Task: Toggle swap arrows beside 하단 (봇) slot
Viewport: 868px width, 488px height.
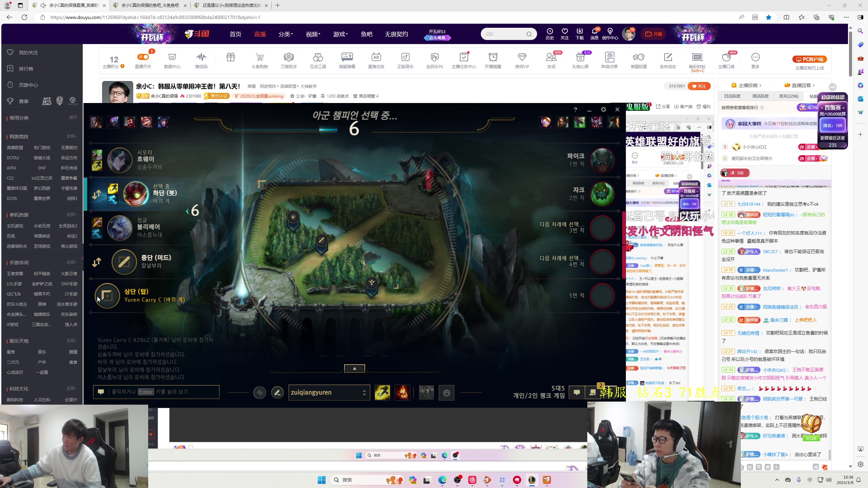Action: click(97, 194)
